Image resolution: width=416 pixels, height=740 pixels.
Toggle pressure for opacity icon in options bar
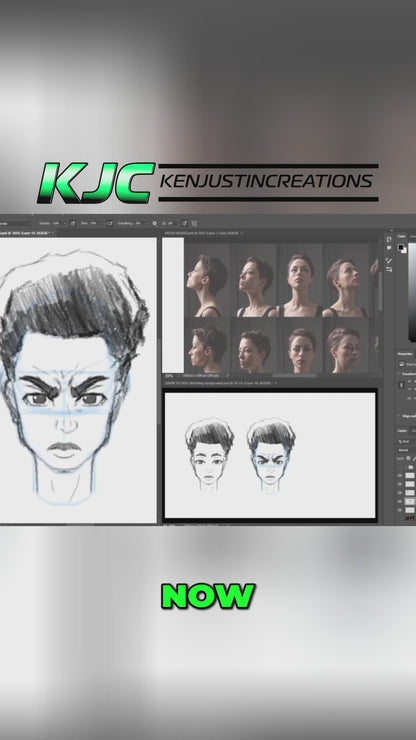click(73, 223)
